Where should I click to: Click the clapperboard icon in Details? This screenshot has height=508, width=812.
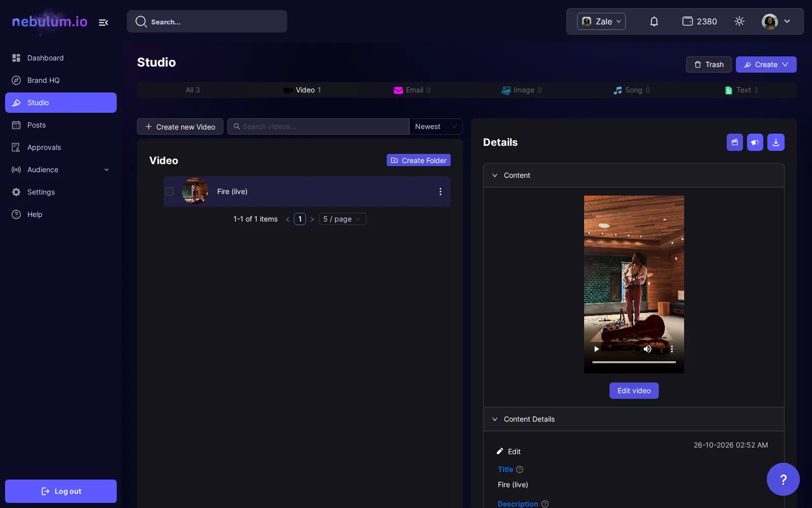735,142
